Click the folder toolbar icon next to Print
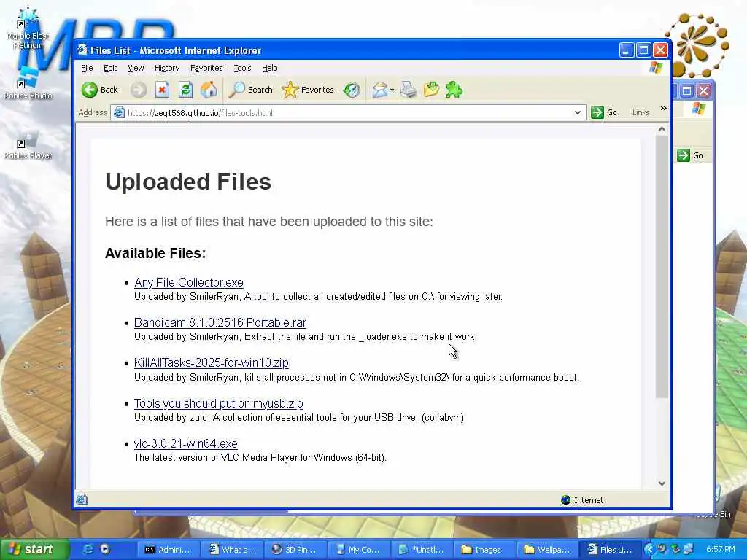The image size is (747, 560). (431, 90)
